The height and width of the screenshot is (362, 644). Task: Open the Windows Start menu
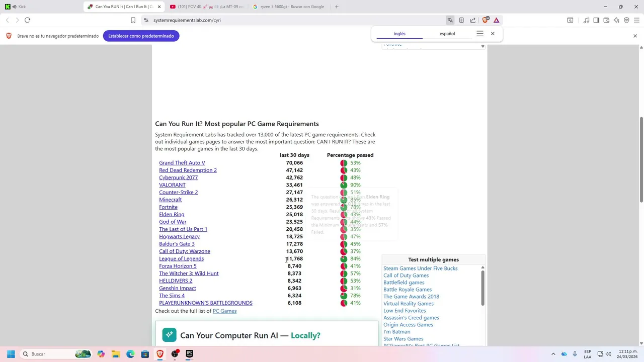(x=11, y=354)
